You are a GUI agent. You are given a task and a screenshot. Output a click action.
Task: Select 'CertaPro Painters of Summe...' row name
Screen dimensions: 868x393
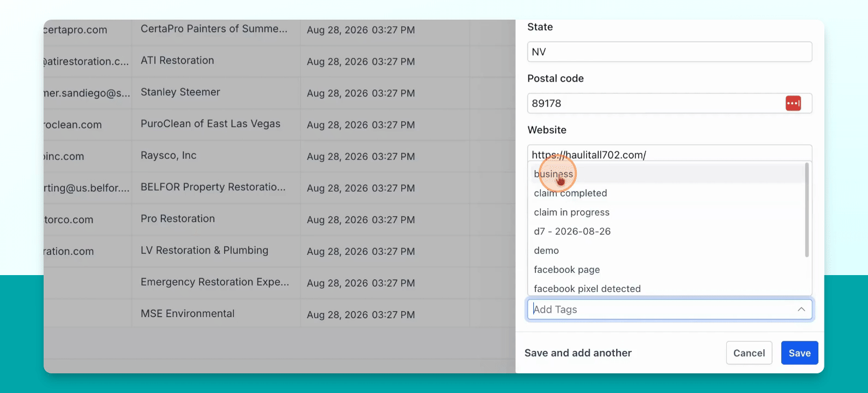[x=214, y=29]
